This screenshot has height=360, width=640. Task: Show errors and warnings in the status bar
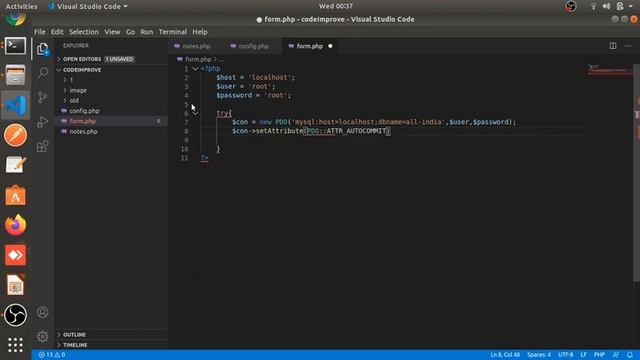tap(52, 355)
